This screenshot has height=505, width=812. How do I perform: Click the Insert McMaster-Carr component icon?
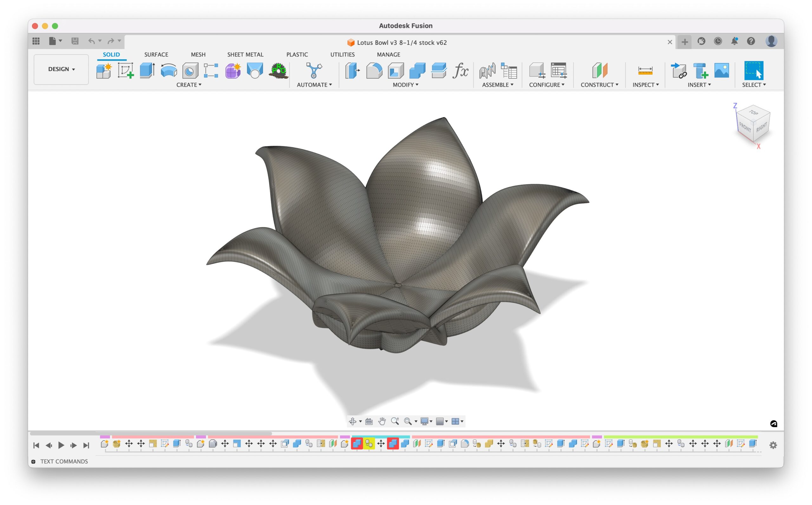pos(700,70)
